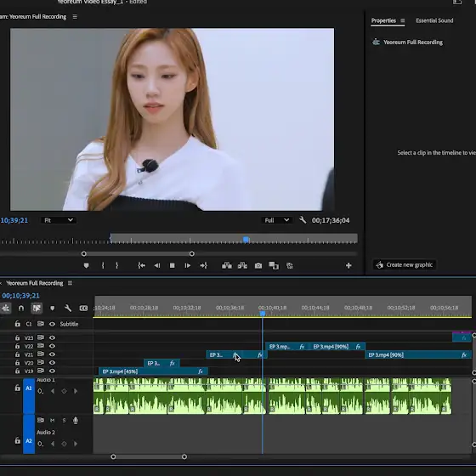
Task: Toggle insert sequences as nests button
Action: 5,309
